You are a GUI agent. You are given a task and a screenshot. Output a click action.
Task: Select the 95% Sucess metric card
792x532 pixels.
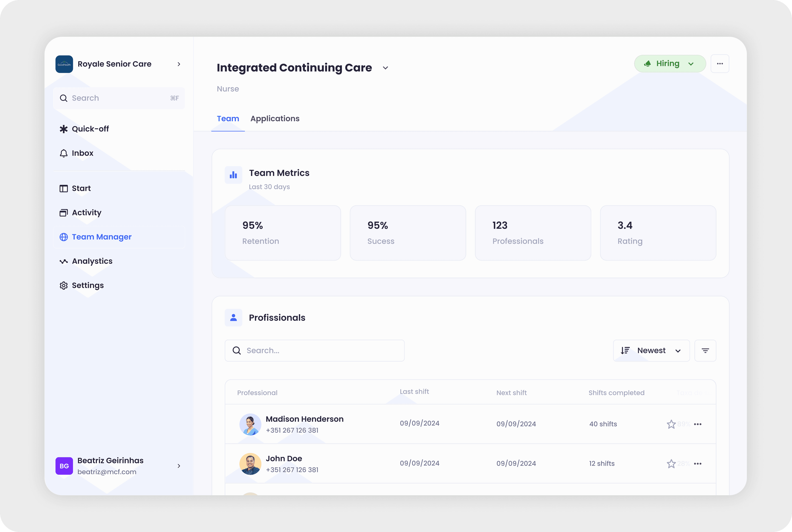[408, 233]
